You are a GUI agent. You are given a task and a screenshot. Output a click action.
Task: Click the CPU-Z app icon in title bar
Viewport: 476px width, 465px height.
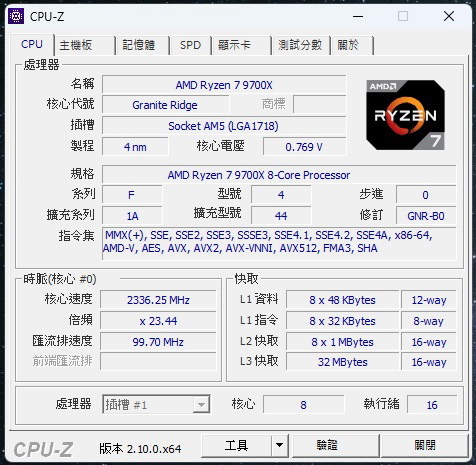[16, 16]
